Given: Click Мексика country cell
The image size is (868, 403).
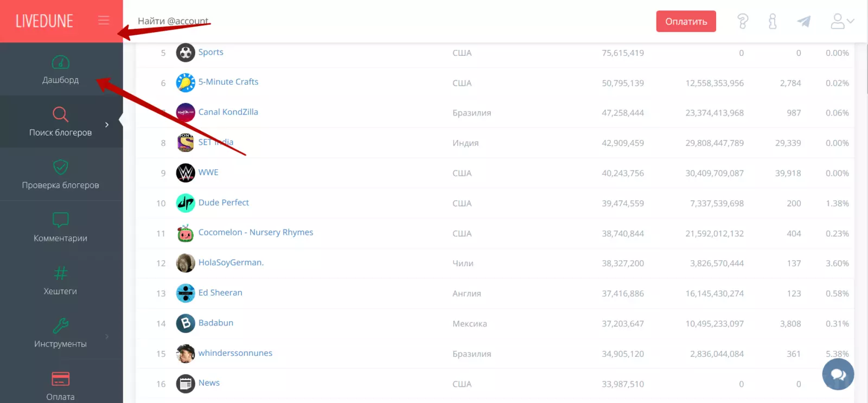Looking at the screenshot, I should [470, 324].
